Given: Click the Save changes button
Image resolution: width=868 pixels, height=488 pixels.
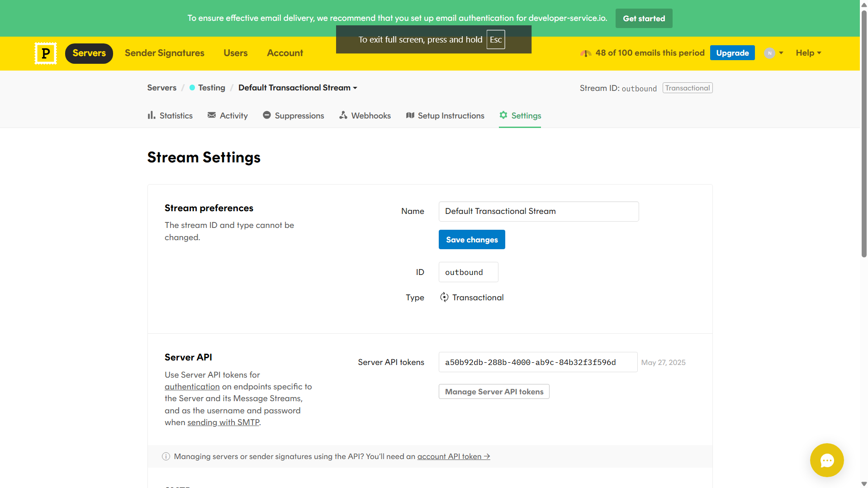Looking at the screenshot, I should point(472,240).
